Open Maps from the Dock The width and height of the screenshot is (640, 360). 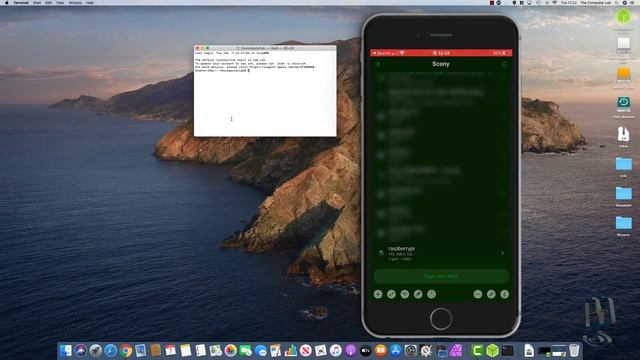click(216, 350)
